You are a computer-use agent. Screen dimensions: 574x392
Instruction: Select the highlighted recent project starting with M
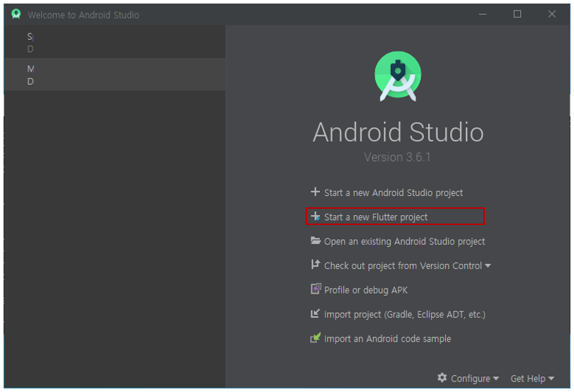point(115,74)
